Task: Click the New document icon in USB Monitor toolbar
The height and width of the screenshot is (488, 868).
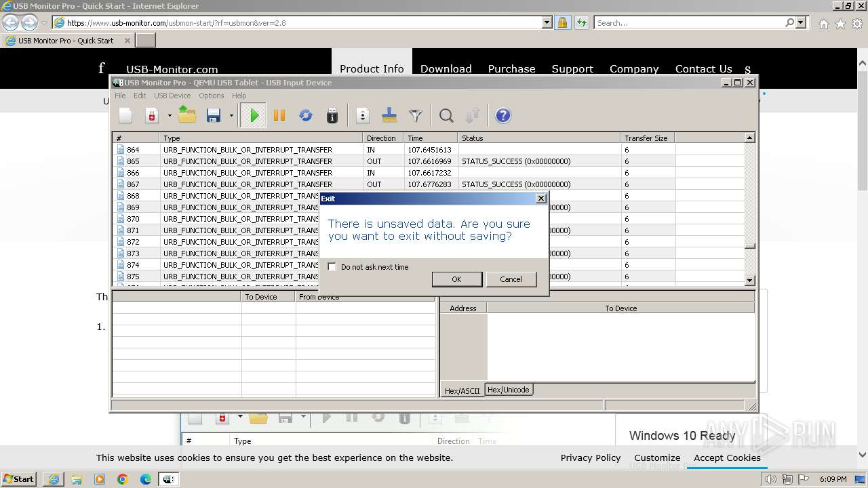Action: click(x=125, y=116)
